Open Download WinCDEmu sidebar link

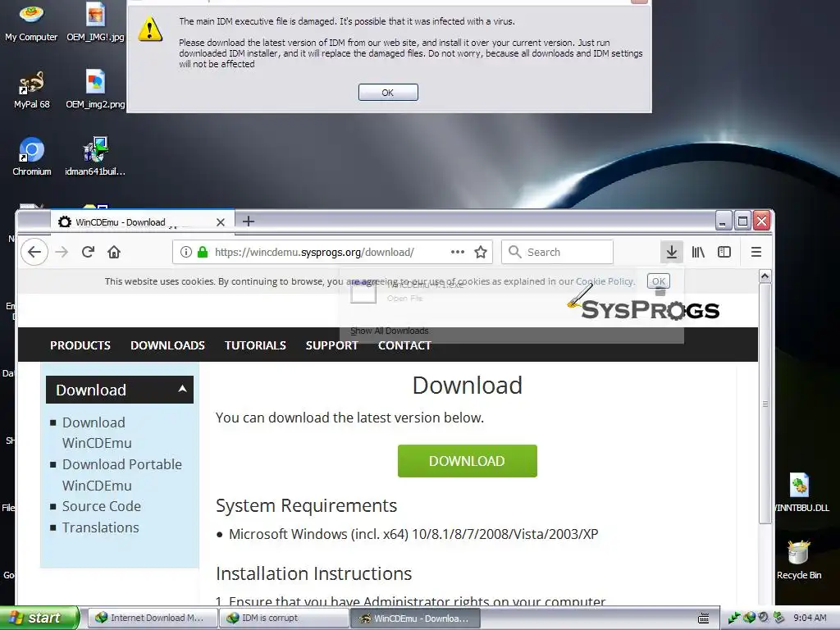point(97,433)
